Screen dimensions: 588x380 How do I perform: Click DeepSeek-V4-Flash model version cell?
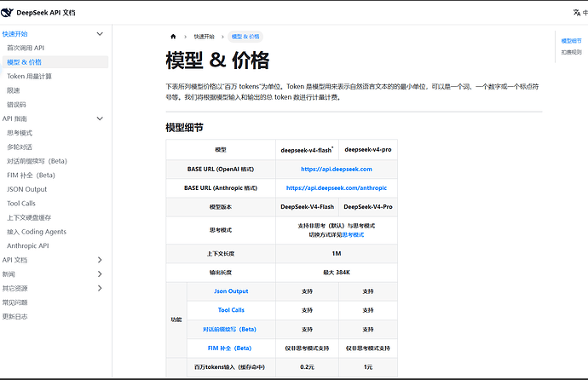[x=307, y=207]
